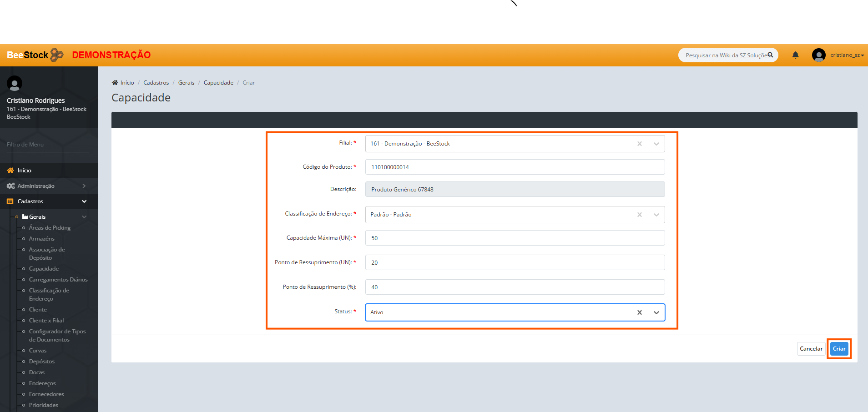The height and width of the screenshot is (412, 868).
Task: Click the search magnifier icon in wiki box
Action: click(770, 55)
